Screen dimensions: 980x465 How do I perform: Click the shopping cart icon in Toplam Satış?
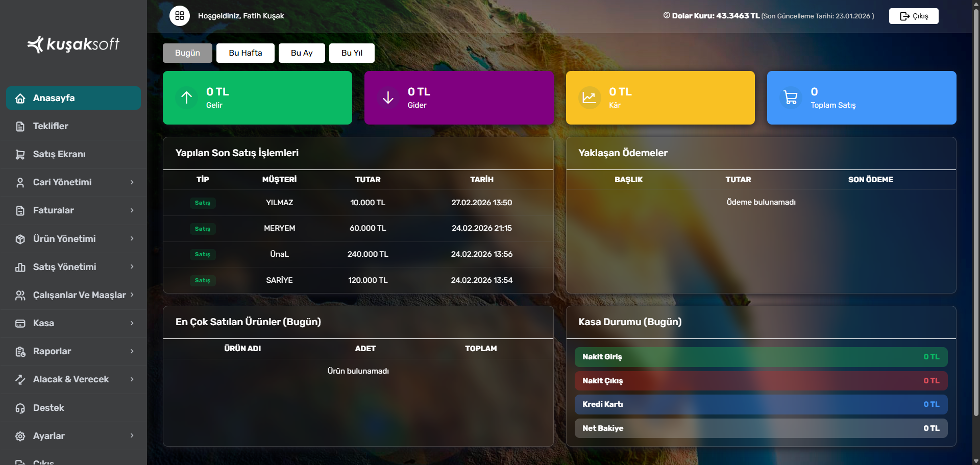click(x=790, y=97)
